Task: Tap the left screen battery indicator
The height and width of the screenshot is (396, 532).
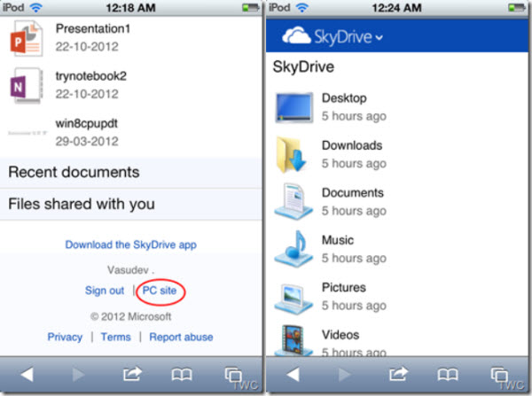Action: point(250,7)
